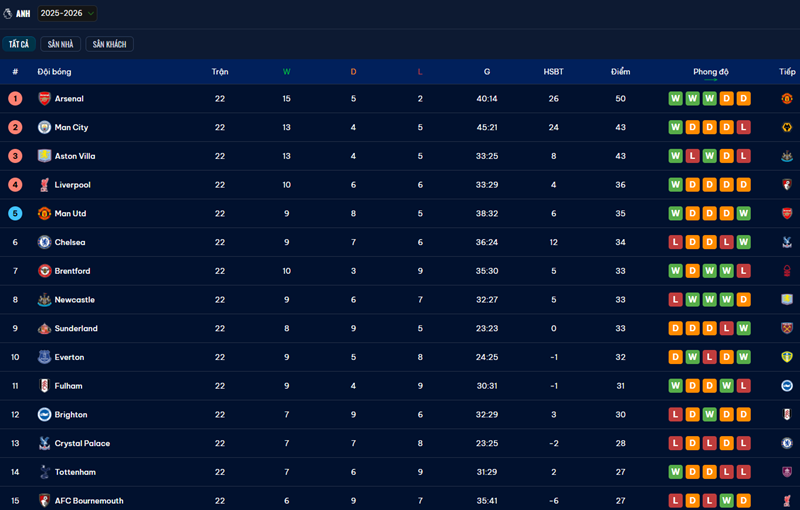
Task: Click the Liverpool crest in the team column
Action: tap(44, 185)
